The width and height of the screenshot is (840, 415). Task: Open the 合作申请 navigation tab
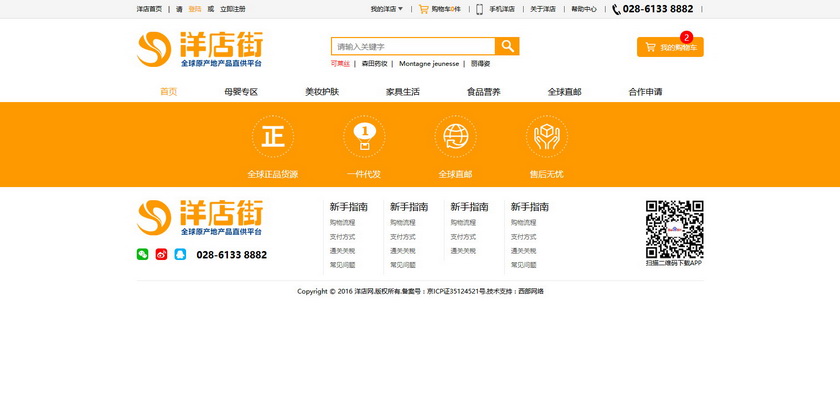(x=646, y=92)
